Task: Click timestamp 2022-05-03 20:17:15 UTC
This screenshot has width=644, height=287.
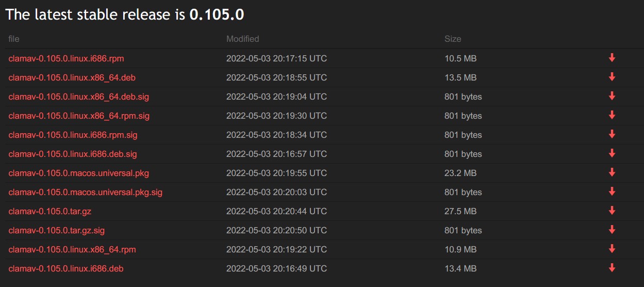Action: (276, 58)
